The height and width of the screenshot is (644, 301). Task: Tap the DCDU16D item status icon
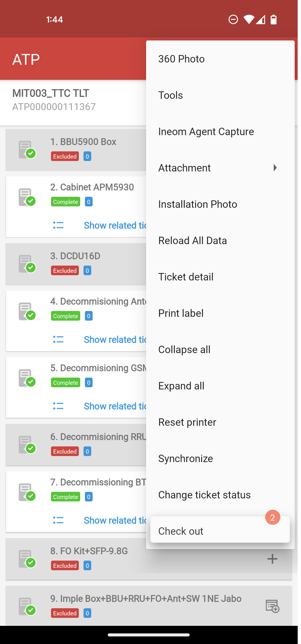coord(27,264)
